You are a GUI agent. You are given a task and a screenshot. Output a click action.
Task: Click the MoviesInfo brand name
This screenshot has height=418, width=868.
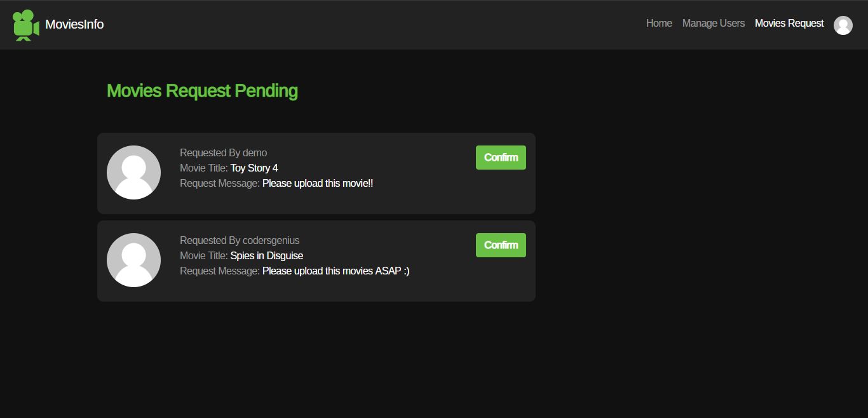74,24
